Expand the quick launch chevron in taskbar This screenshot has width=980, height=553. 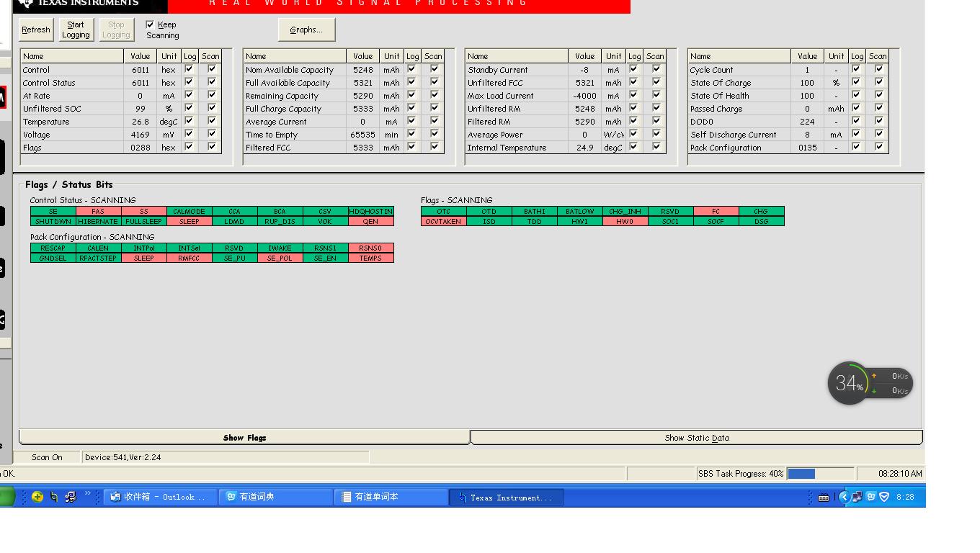pos(88,494)
